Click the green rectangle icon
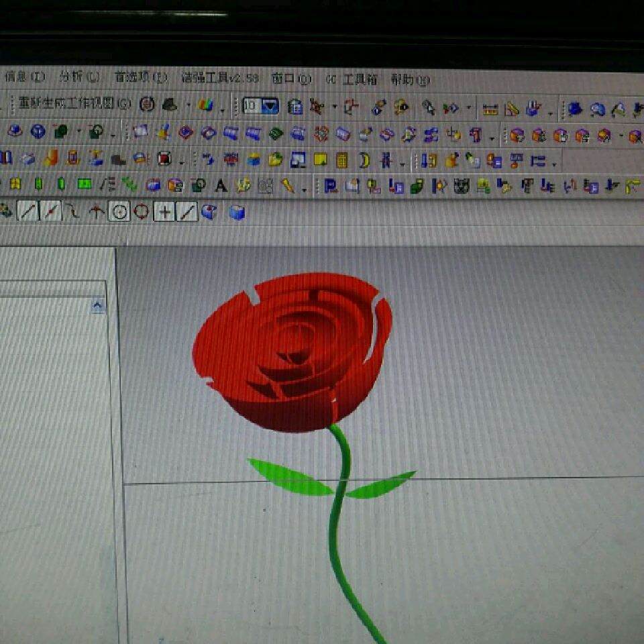This screenshot has height=644, width=644. click(x=84, y=184)
